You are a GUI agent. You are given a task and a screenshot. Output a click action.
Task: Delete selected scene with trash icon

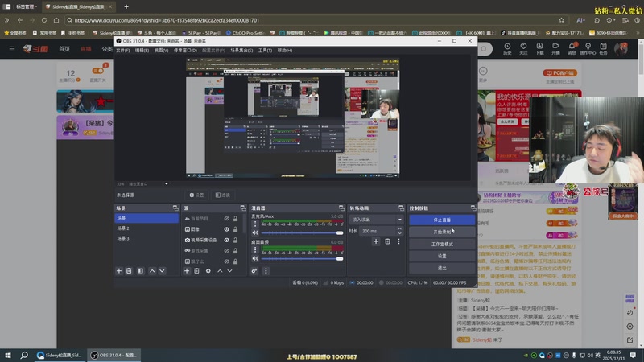[129, 271]
